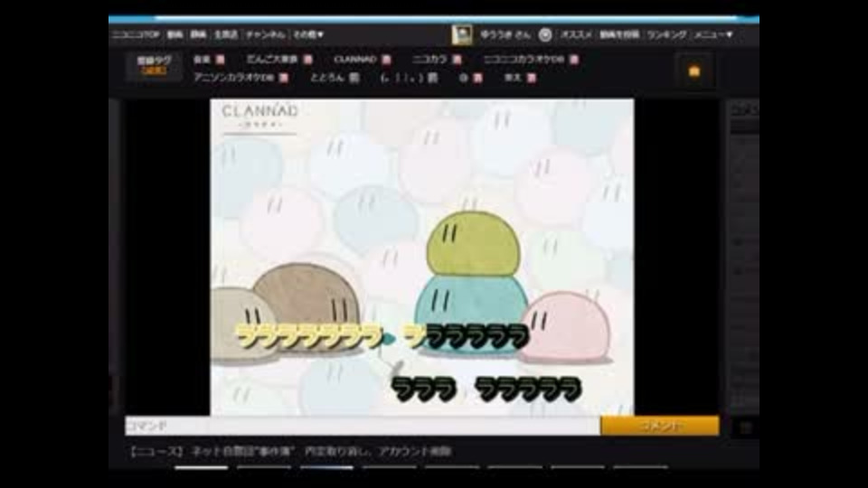Open the 音楽 tag

[x=202, y=60]
